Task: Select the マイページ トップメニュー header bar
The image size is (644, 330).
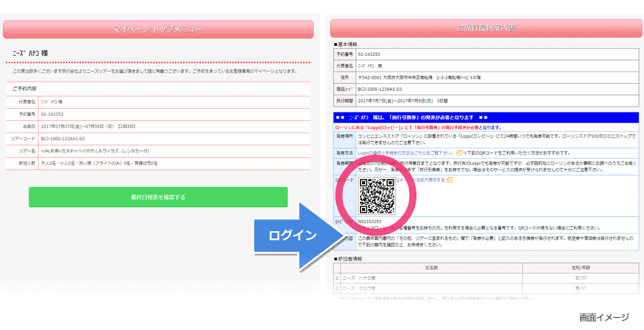Action: click(158, 29)
